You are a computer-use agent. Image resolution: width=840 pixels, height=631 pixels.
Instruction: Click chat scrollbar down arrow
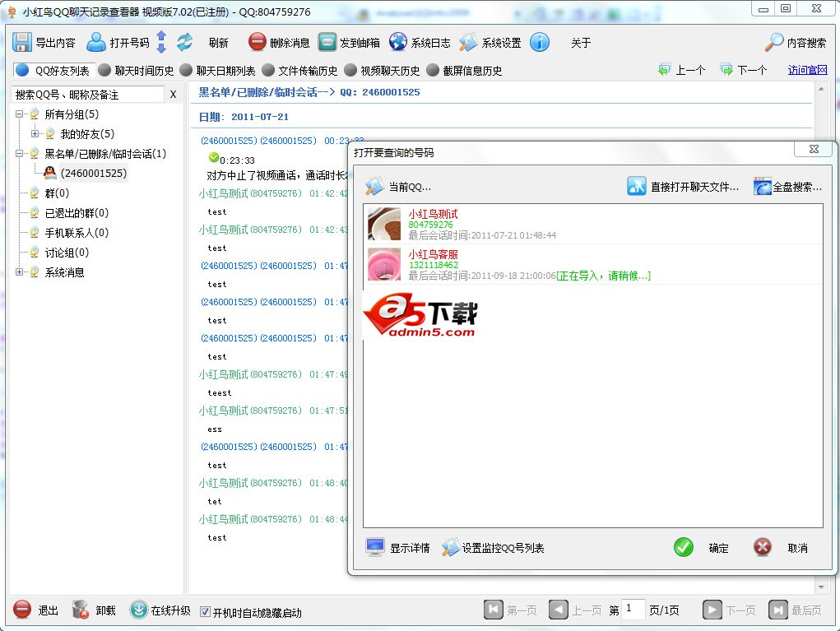pyautogui.click(x=821, y=587)
